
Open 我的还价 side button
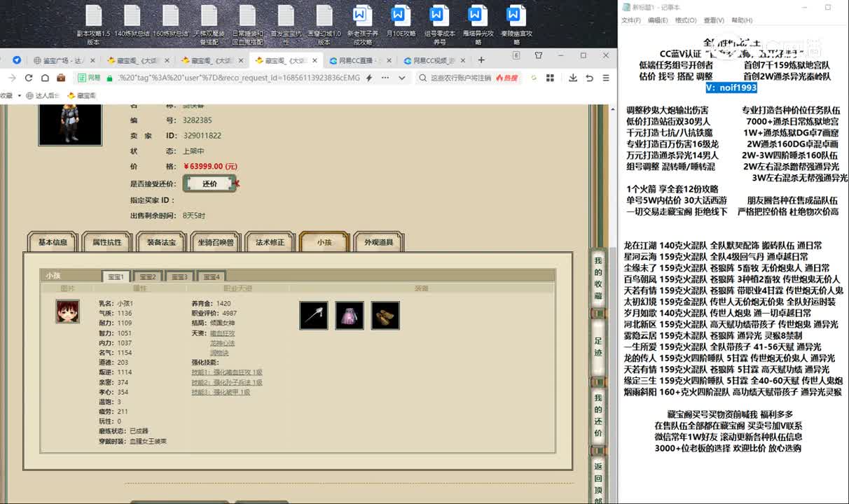(x=598, y=416)
